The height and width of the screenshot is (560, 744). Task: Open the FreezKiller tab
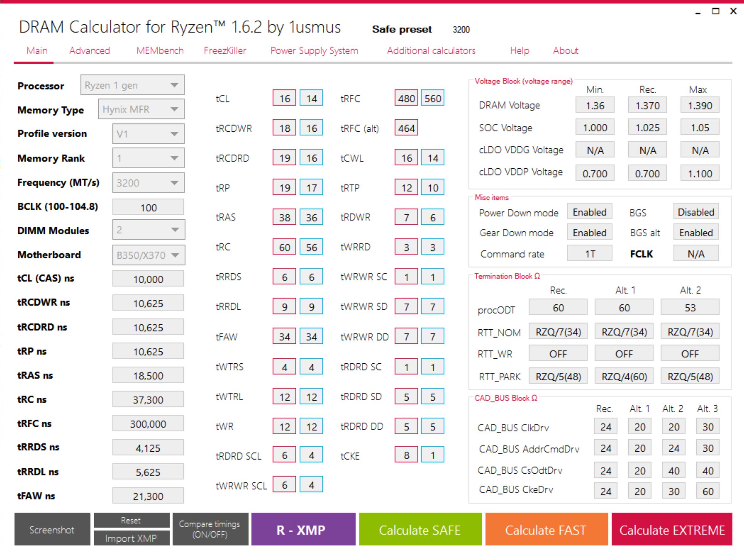(x=225, y=51)
